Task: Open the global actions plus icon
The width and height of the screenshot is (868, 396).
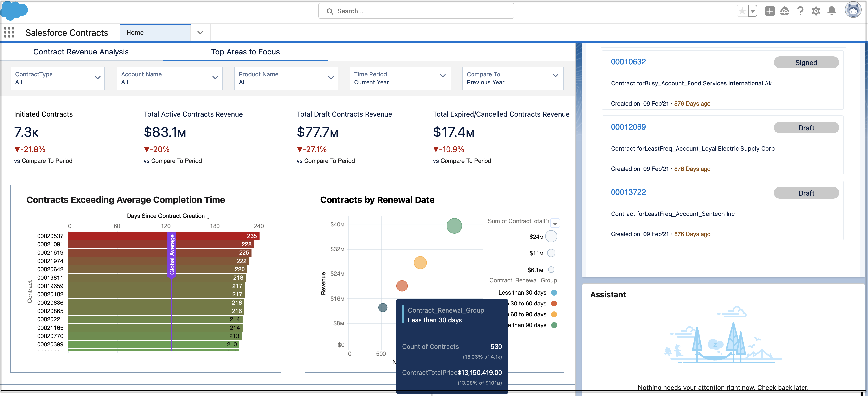Action: [x=770, y=11]
